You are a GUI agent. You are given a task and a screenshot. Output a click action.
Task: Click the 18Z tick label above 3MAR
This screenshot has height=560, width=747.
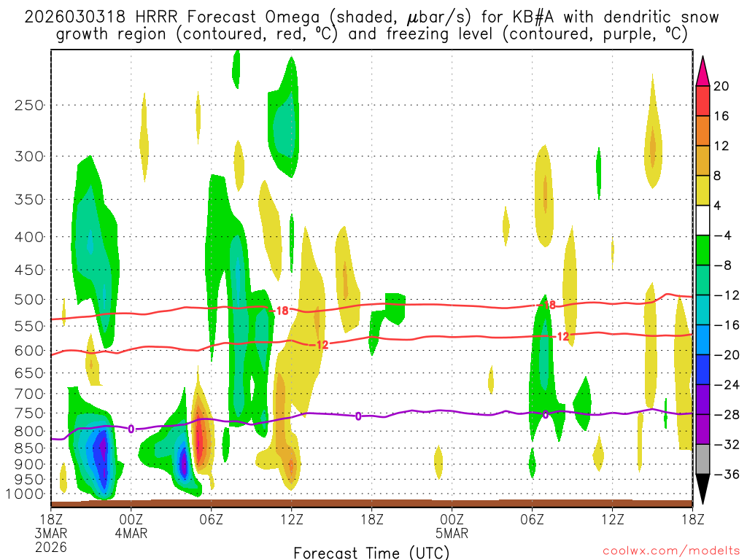click(51, 519)
